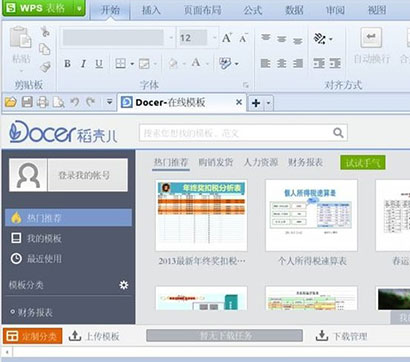This screenshot has height=362, width=410.
Task: Open the WPS 表格 application menu dropdown
Action: [x=79, y=8]
